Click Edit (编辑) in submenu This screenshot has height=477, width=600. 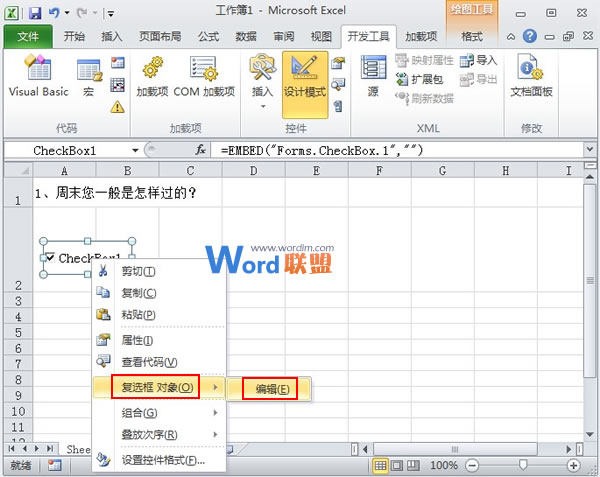tap(268, 389)
